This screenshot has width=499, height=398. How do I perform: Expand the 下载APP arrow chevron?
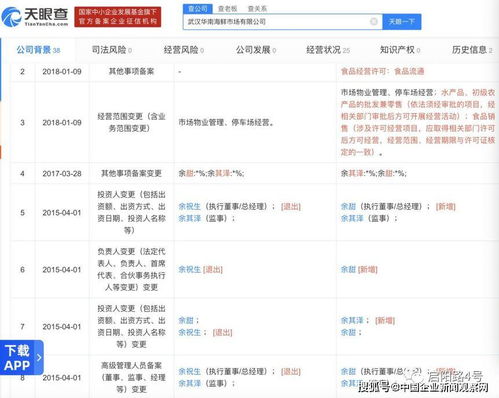coord(39,358)
